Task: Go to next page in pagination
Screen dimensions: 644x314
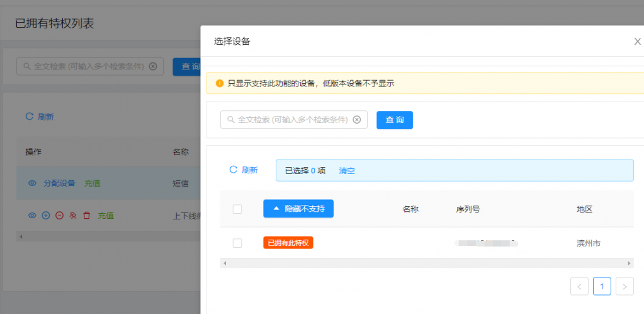Action: (x=624, y=286)
